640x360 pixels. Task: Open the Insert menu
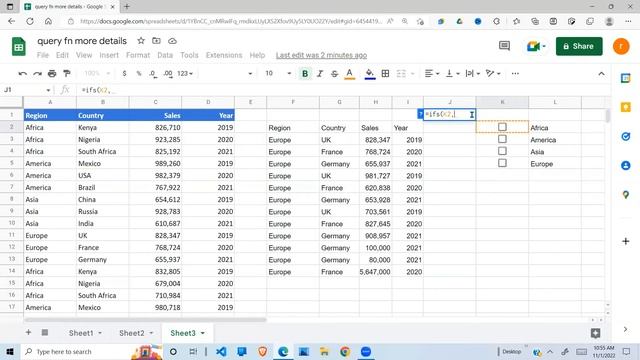point(109,55)
